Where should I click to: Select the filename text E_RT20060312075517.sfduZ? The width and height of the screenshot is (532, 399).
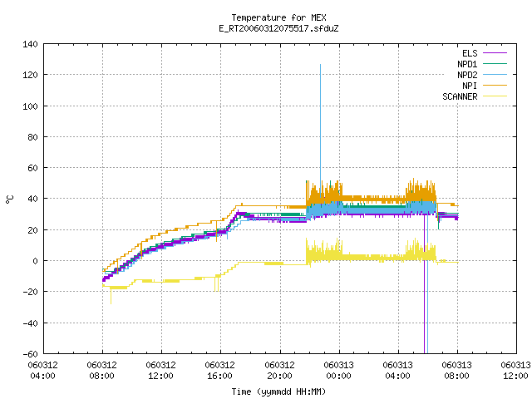278,28
